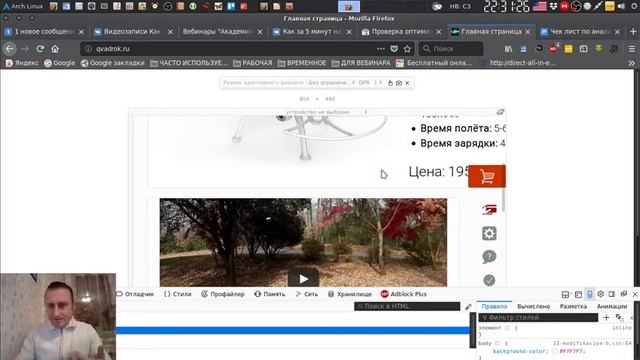640x360 pixels.
Task: Open the throttling 'Без ограничен...' dropdown
Action: pos(331,82)
